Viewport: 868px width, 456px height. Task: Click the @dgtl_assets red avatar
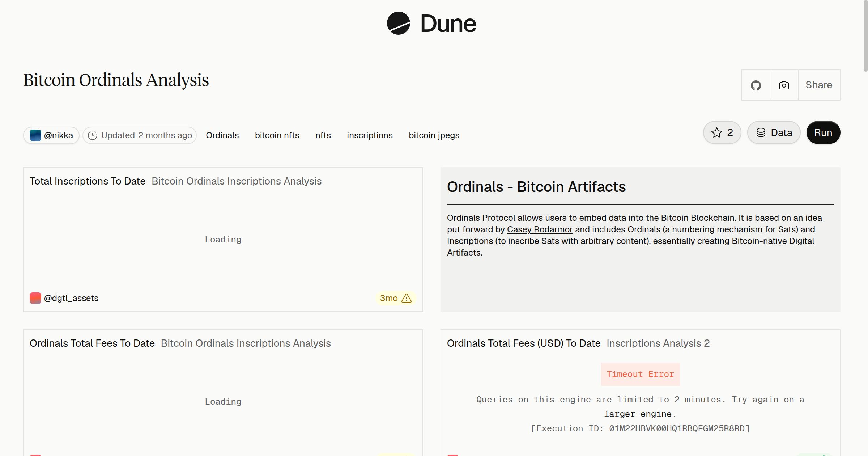(35, 298)
